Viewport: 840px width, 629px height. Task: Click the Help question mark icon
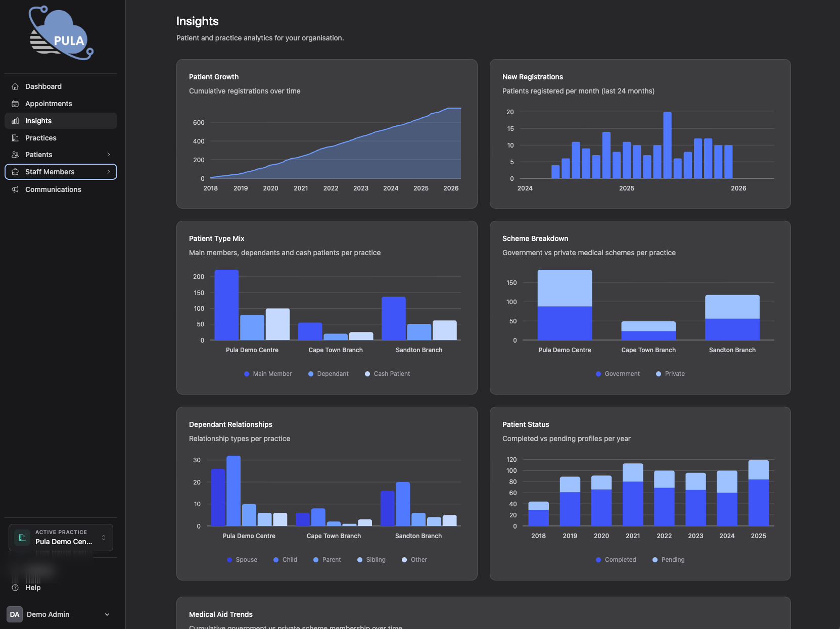[x=15, y=588]
